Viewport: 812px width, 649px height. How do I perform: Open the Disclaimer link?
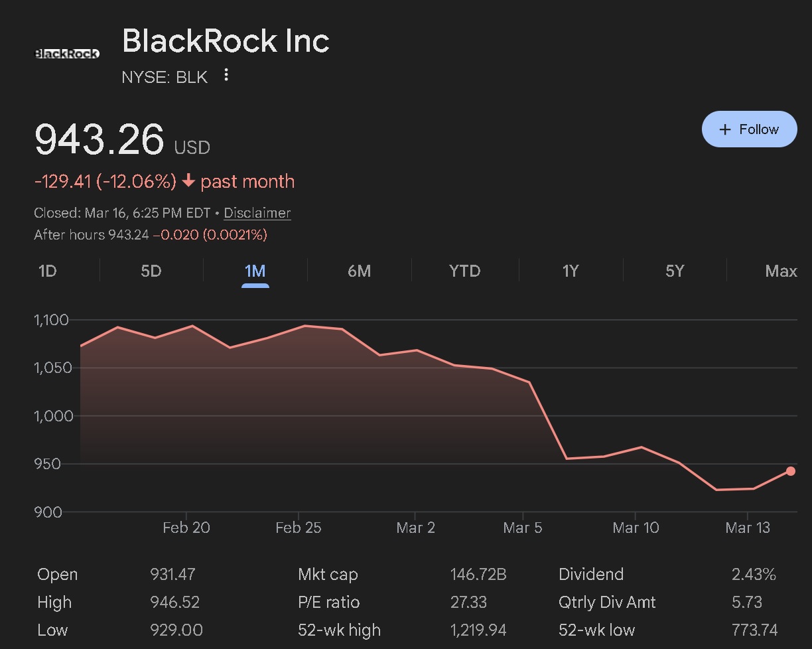point(257,213)
